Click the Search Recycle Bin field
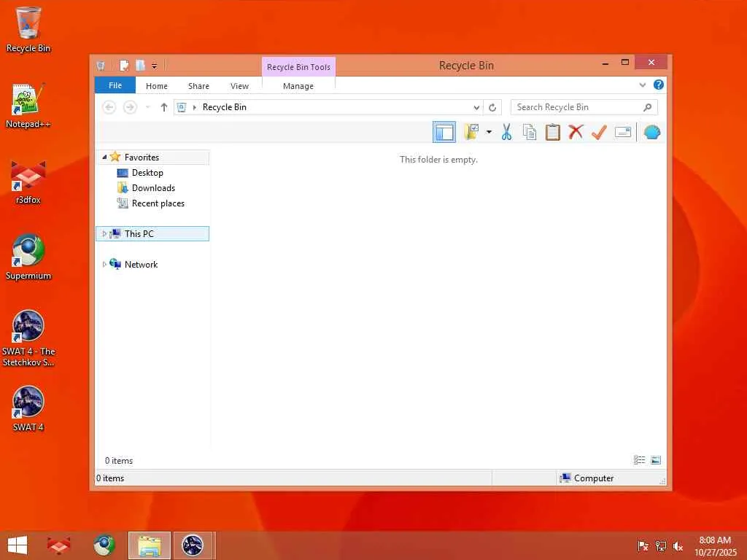Viewport: 747px width, 560px height. tap(584, 107)
